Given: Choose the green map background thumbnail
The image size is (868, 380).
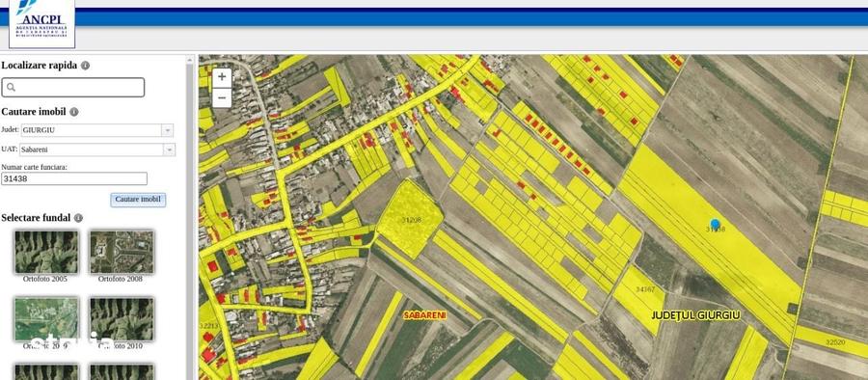Looking at the screenshot, I should [46, 319].
